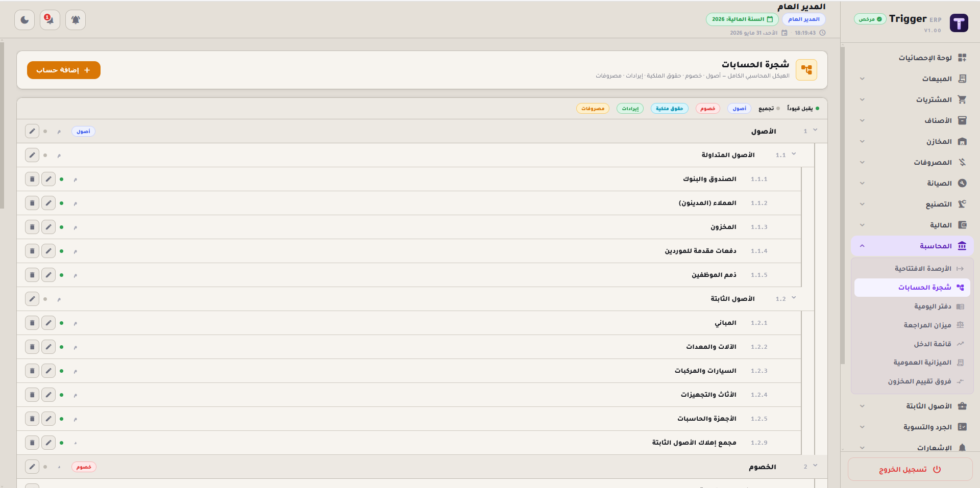
Task: Expand المخازن sidebar menu
Action: pyautogui.click(x=912, y=141)
